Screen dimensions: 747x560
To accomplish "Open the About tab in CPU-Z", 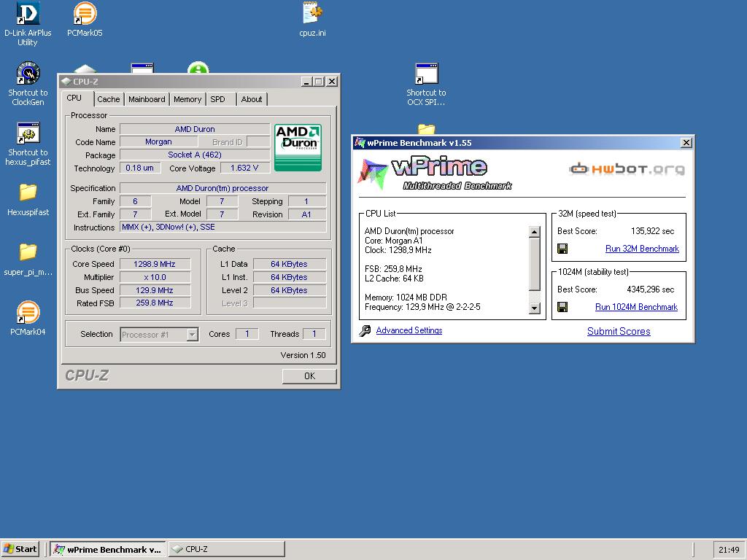I will 252,99.
